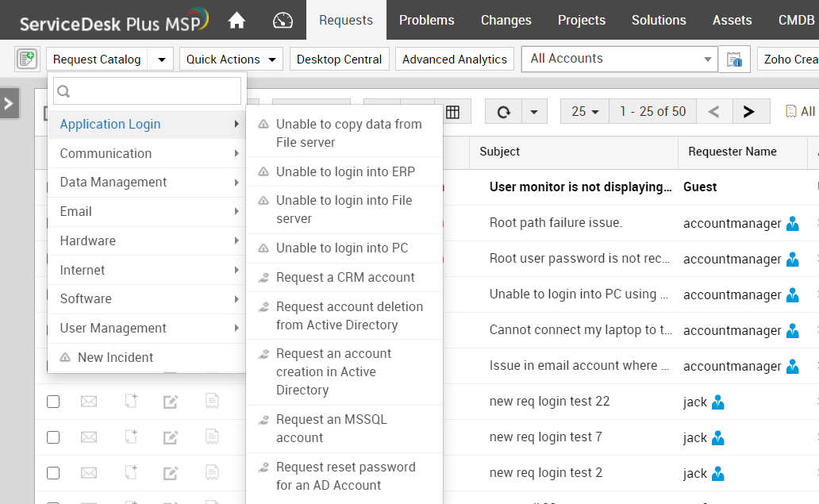Click the user icon beside jack
The image size is (819, 504).
[718, 402]
